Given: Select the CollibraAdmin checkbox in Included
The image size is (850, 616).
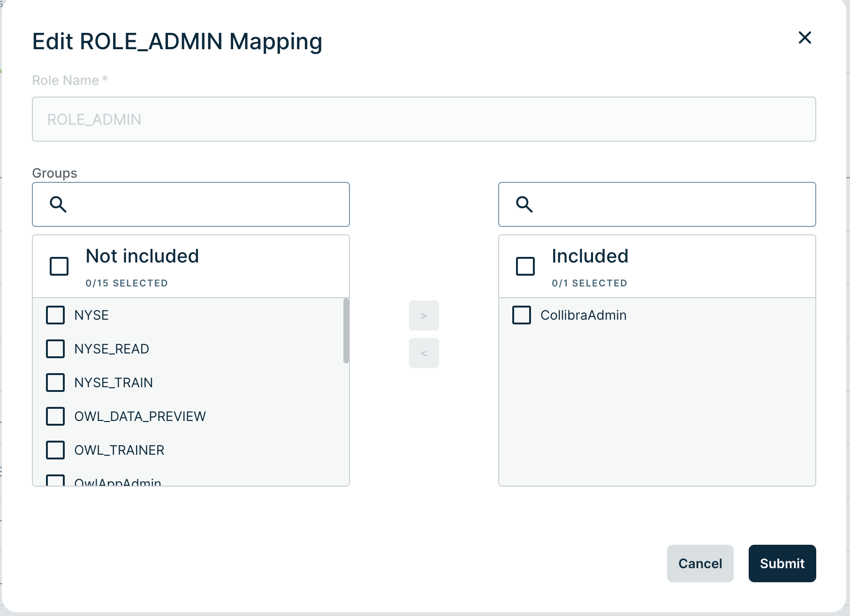Looking at the screenshot, I should (522, 315).
